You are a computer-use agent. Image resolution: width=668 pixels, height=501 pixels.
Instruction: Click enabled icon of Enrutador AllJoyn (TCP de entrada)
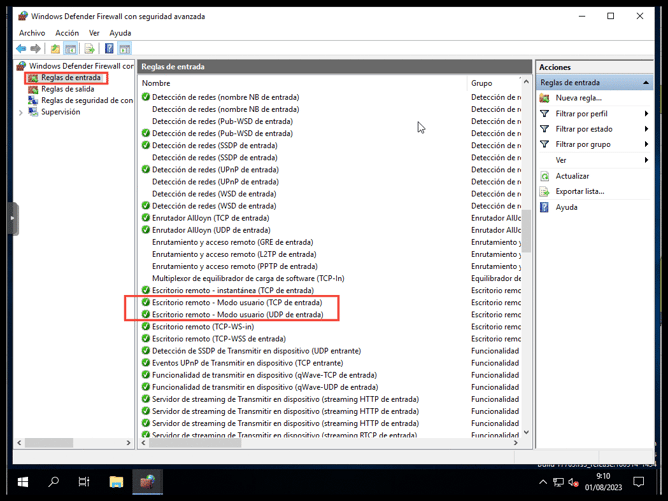[146, 218]
